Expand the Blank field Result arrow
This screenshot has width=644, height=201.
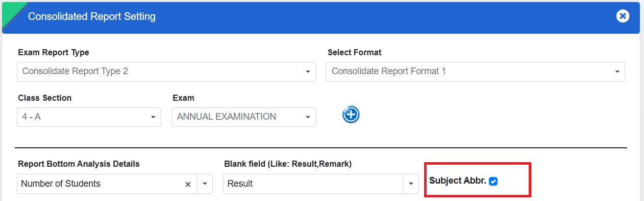[411, 184]
